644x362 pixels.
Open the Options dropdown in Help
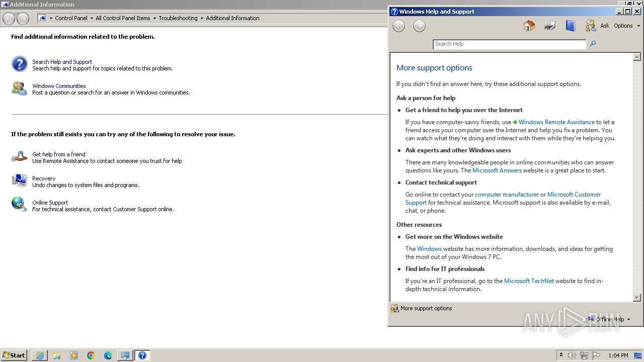coord(627,26)
